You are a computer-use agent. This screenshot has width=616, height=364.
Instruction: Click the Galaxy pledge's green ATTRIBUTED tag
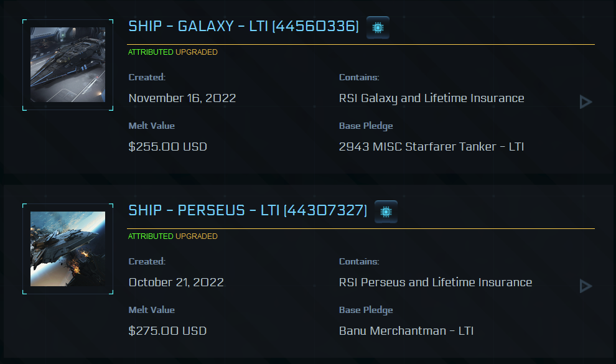(151, 52)
